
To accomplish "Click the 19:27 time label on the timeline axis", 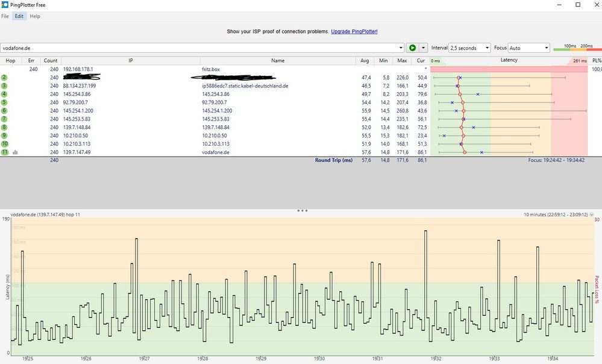I will (144, 359).
